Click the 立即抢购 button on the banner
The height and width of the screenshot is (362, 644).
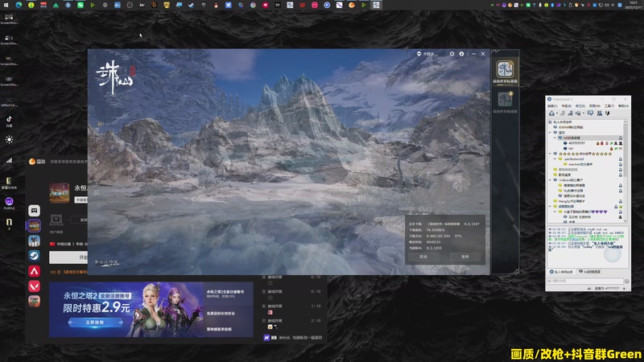(x=95, y=323)
